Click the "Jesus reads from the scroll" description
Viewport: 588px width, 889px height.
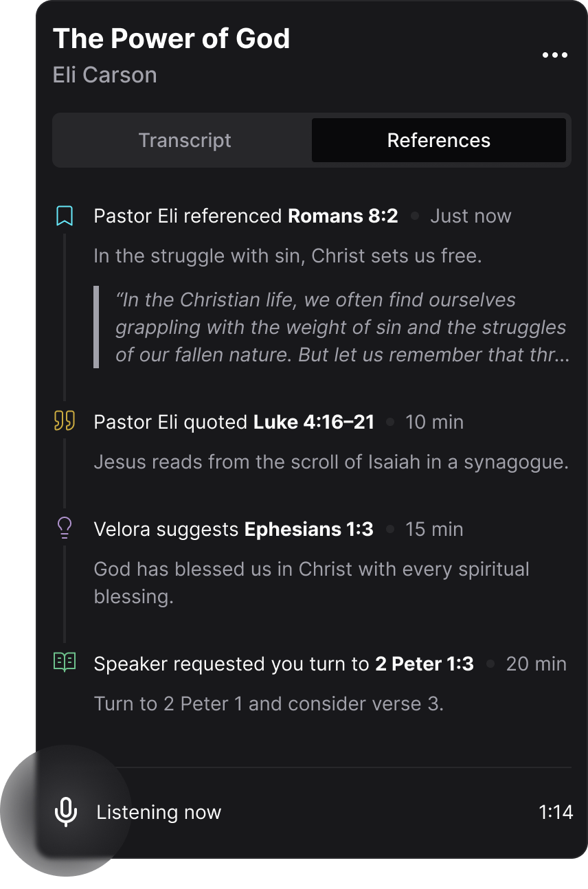[x=331, y=462]
